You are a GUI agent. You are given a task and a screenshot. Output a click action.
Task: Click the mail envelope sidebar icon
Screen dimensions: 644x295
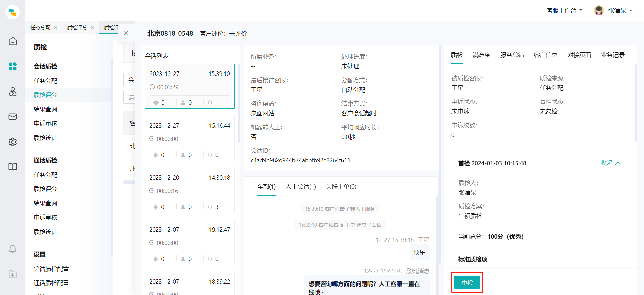(13, 117)
